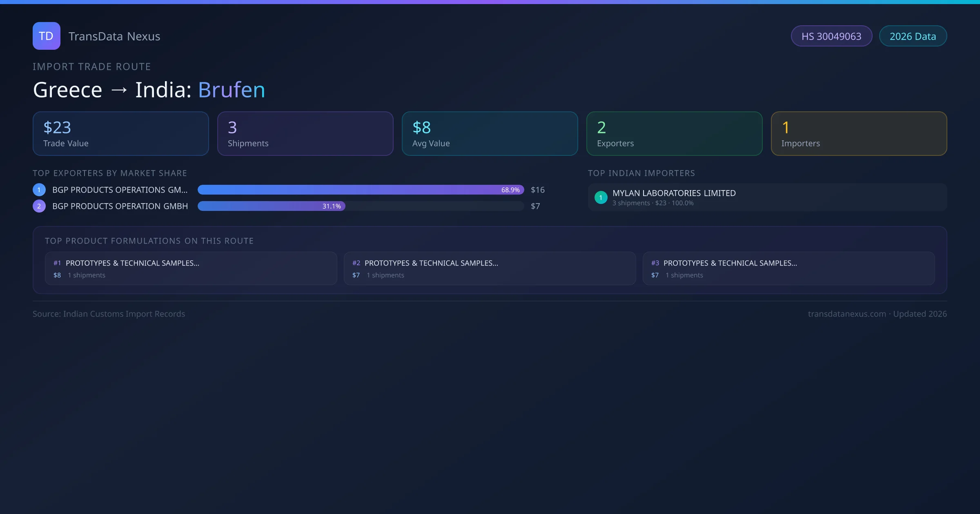Click the TD logo icon
Viewport: 980px width, 514px height.
[x=46, y=36]
